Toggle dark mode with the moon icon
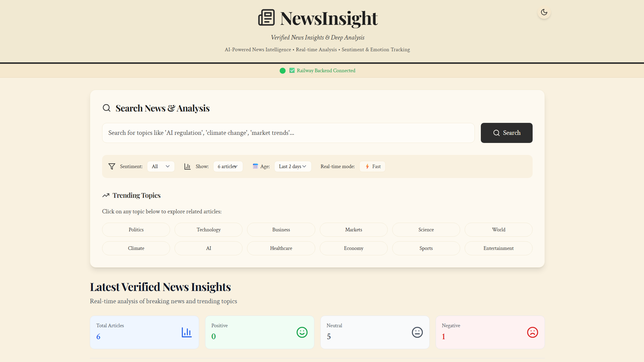Viewport: 644px width, 362px height. point(544,12)
